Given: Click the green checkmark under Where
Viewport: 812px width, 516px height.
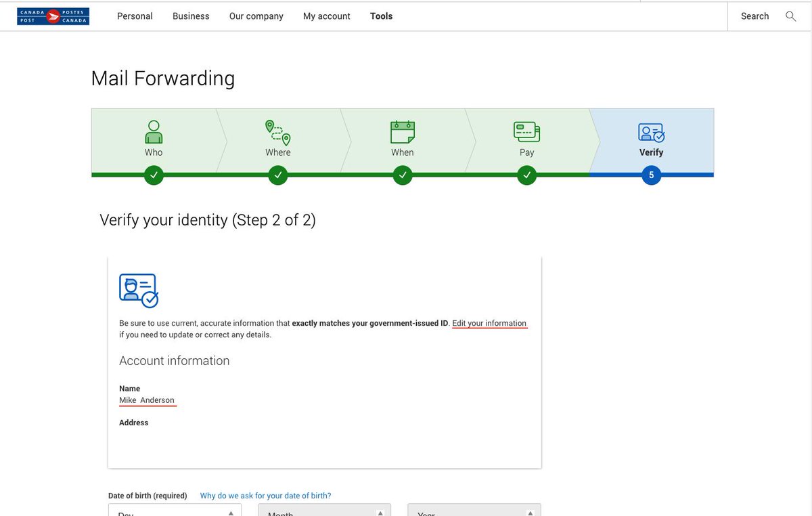Looking at the screenshot, I should point(278,175).
